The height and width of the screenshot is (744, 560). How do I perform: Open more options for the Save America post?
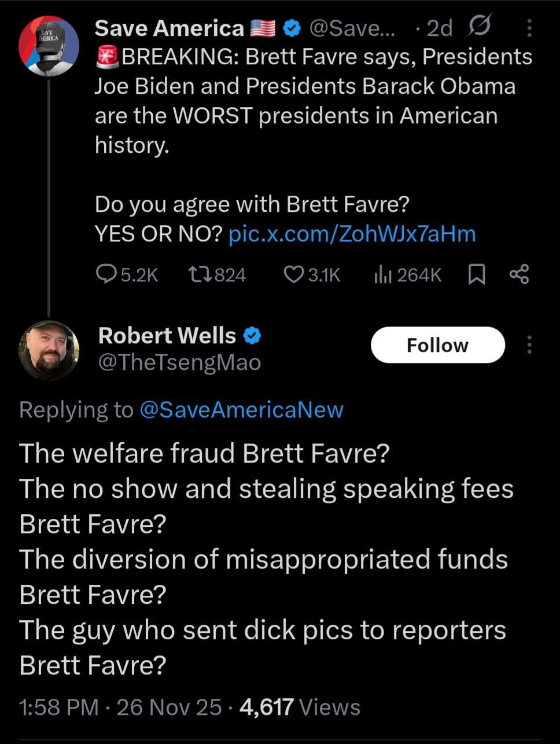530,28
